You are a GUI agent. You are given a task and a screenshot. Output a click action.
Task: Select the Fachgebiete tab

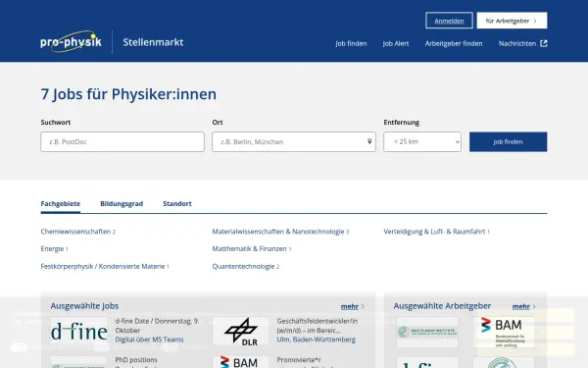[61, 203]
